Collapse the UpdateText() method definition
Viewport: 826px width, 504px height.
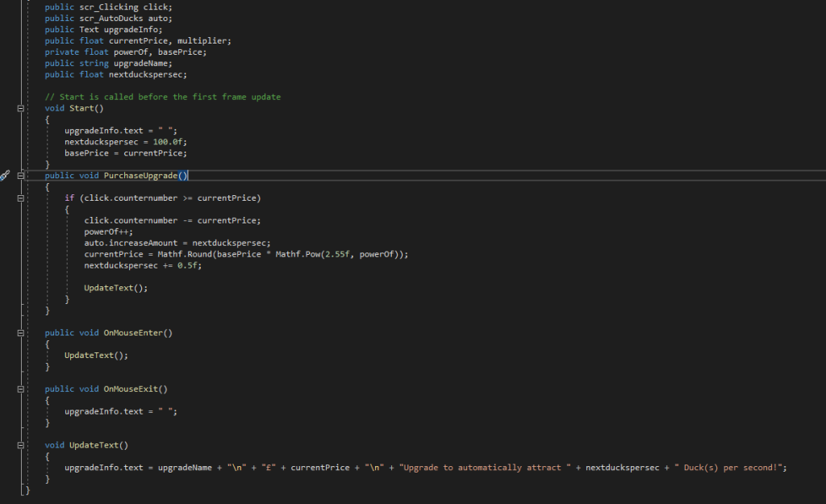pyautogui.click(x=20, y=445)
